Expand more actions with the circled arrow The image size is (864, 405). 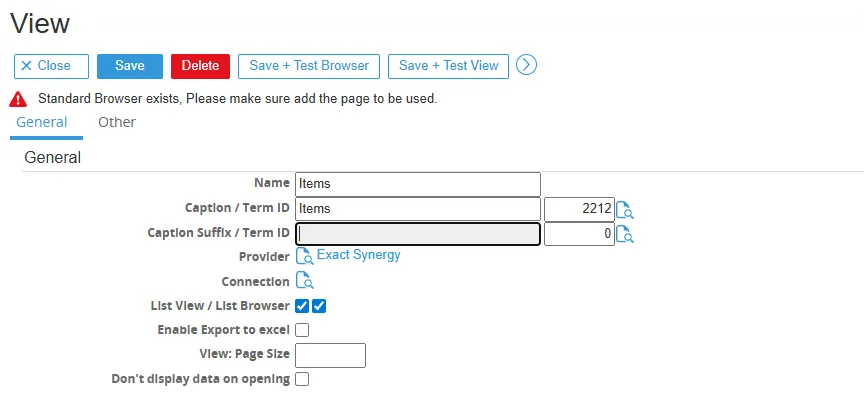(x=527, y=65)
